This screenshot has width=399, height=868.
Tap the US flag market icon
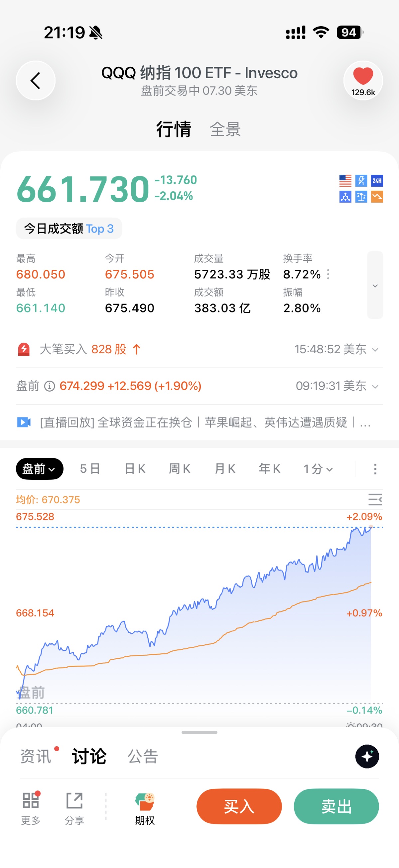(345, 181)
